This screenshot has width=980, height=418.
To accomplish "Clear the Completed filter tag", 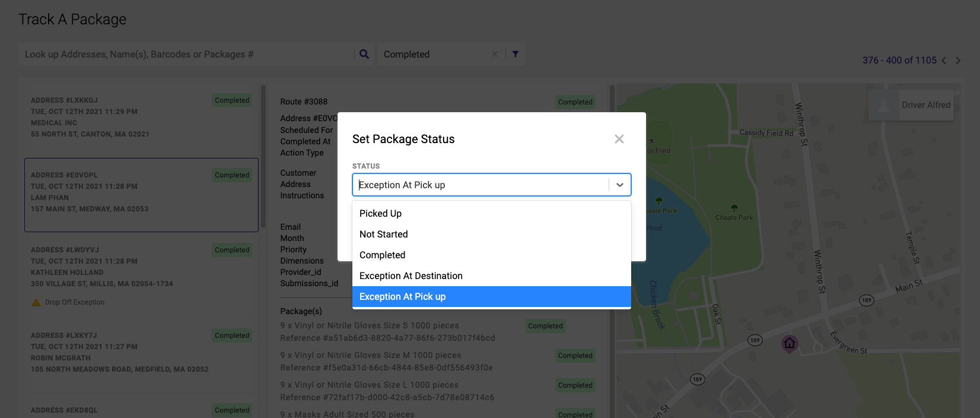I will coord(495,54).
